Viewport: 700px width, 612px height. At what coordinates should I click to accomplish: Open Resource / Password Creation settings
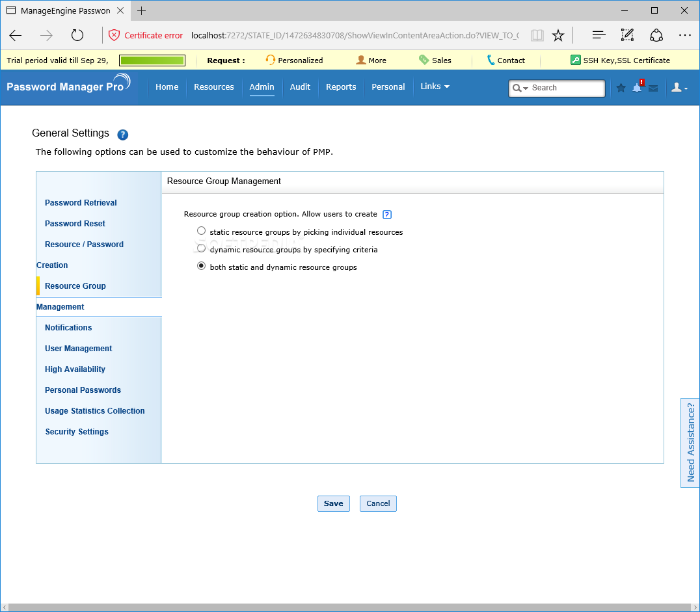pyautogui.click(x=80, y=254)
